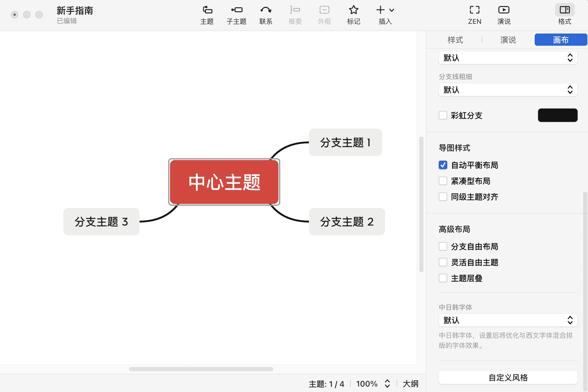Select the 中心主题 central topic node
Image resolution: width=588 pixels, height=392 pixels.
(224, 182)
